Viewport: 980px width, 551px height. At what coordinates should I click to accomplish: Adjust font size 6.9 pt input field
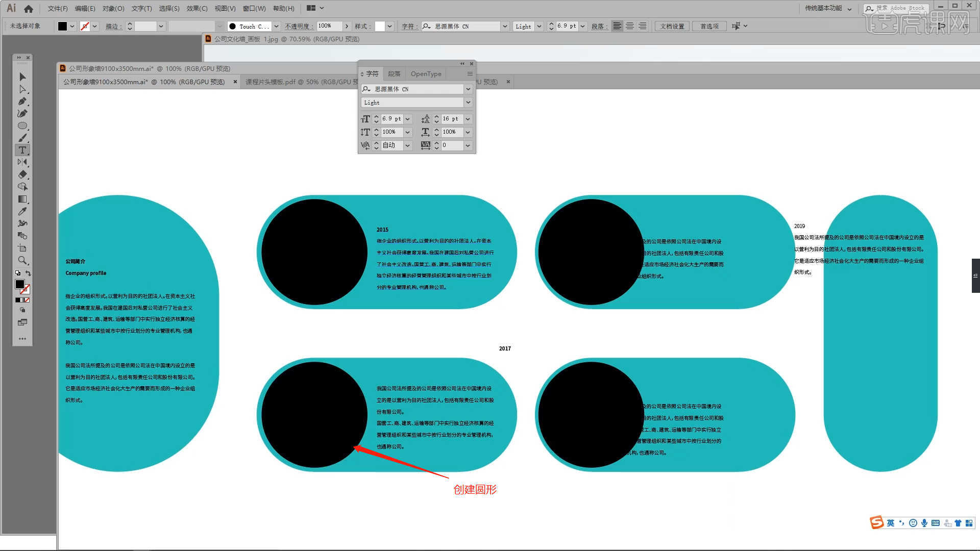pos(391,118)
